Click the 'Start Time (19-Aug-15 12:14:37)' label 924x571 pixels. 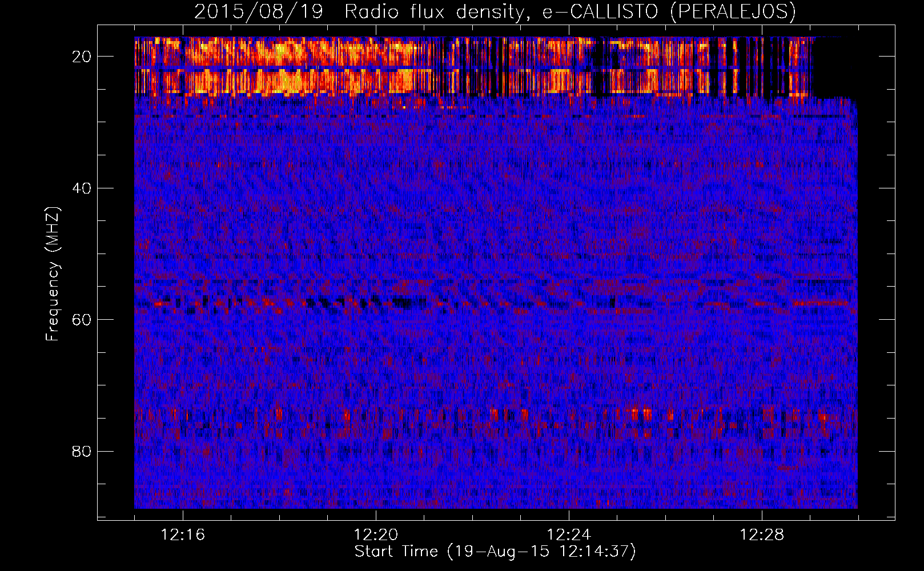click(x=495, y=552)
